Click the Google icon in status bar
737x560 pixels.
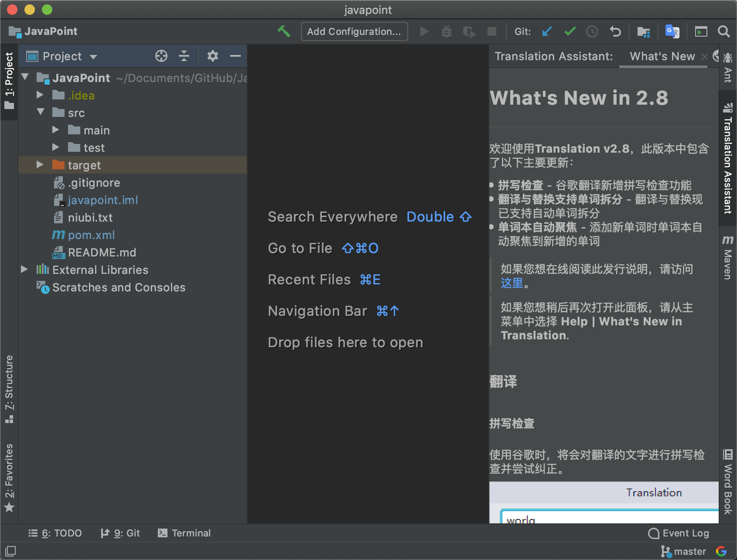pyautogui.click(x=721, y=551)
